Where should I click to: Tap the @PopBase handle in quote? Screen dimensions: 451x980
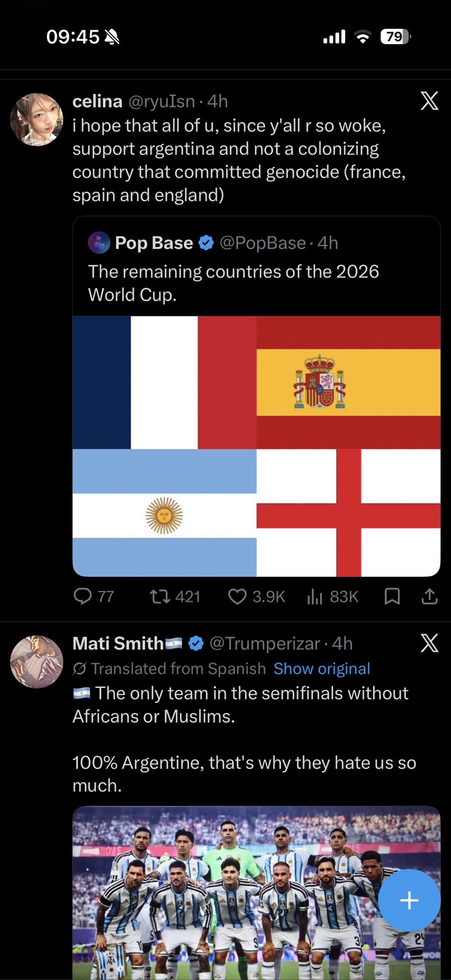tap(262, 243)
